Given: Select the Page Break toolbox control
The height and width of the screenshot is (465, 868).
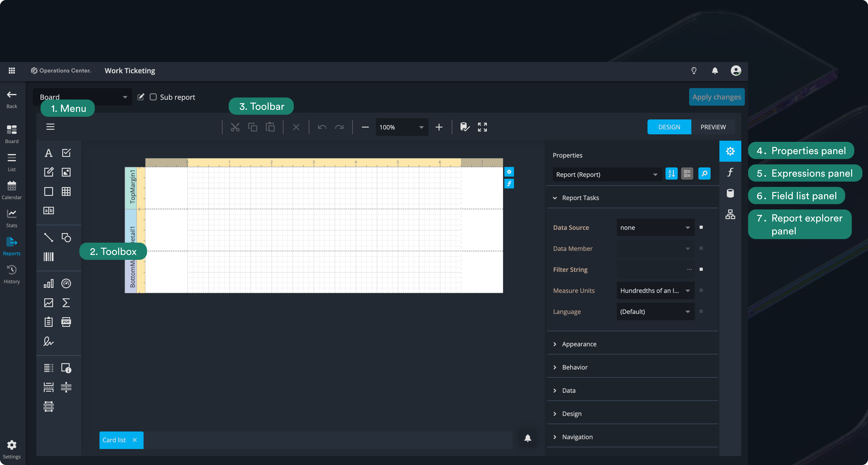Looking at the screenshot, I should coord(49,387).
